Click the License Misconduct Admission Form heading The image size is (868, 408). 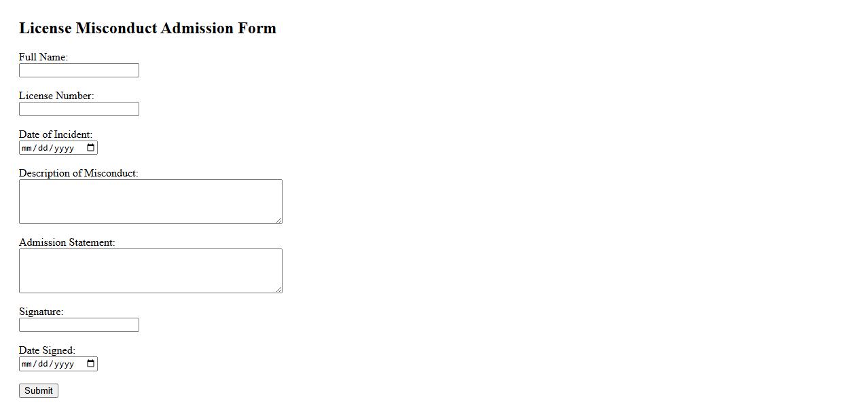(x=147, y=29)
